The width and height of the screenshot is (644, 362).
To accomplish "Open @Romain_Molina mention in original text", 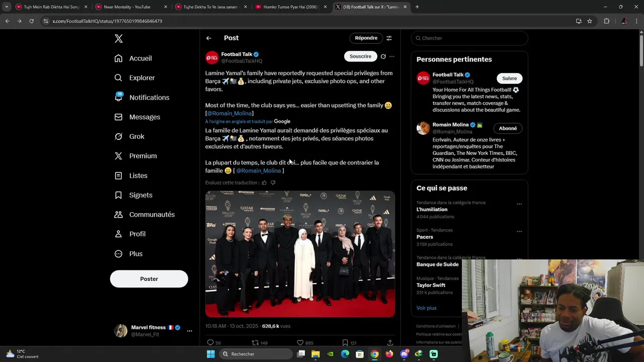I will pyautogui.click(x=229, y=114).
